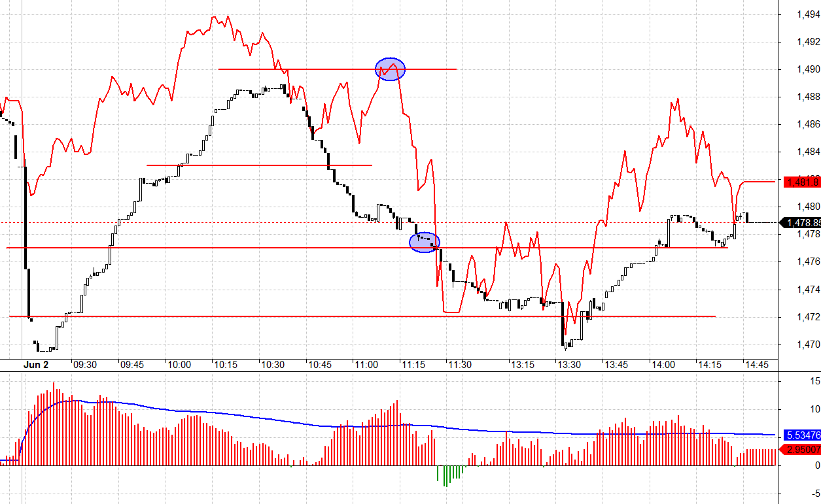Click the -5 label on indicator axis

(815, 494)
